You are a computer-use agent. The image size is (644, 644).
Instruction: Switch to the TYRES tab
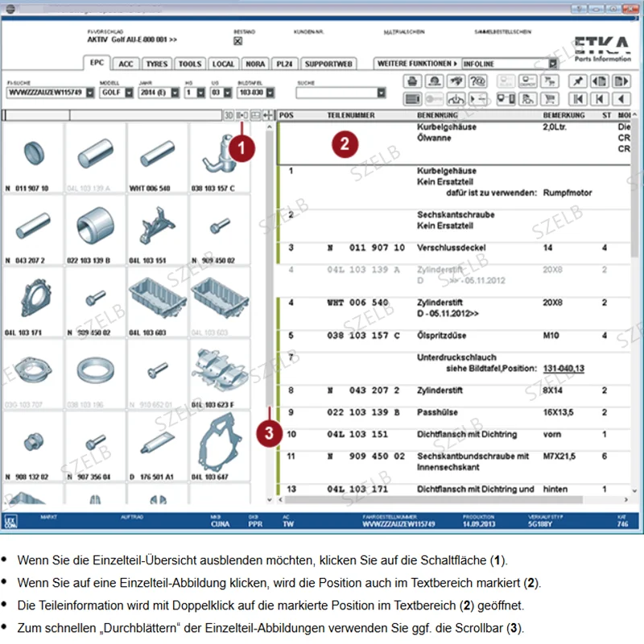click(x=157, y=64)
